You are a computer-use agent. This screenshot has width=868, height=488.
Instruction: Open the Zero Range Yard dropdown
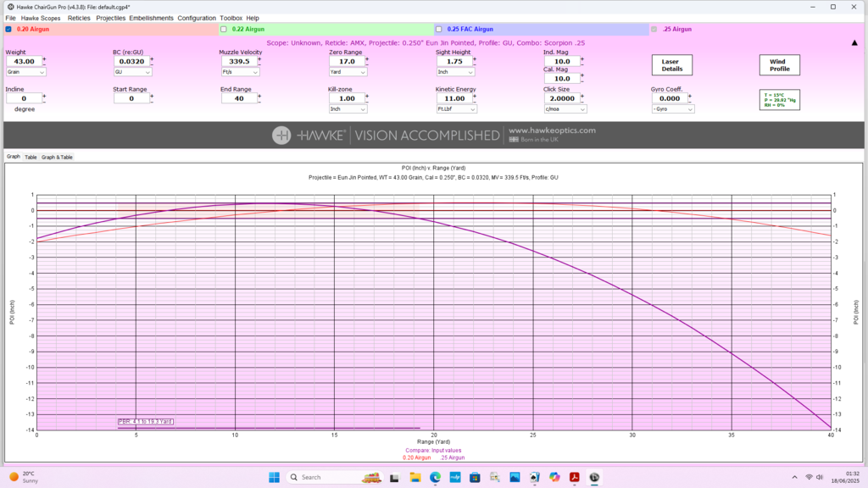click(x=348, y=72)
